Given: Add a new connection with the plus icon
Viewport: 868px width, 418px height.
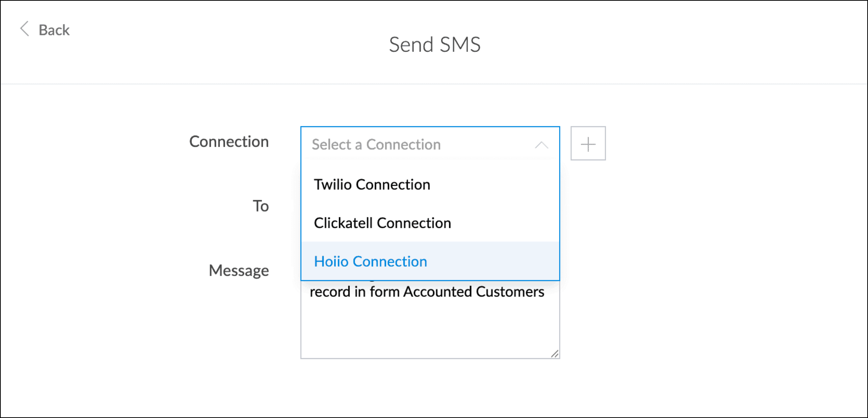Looking at the screenshot, I should click(588, 143).
